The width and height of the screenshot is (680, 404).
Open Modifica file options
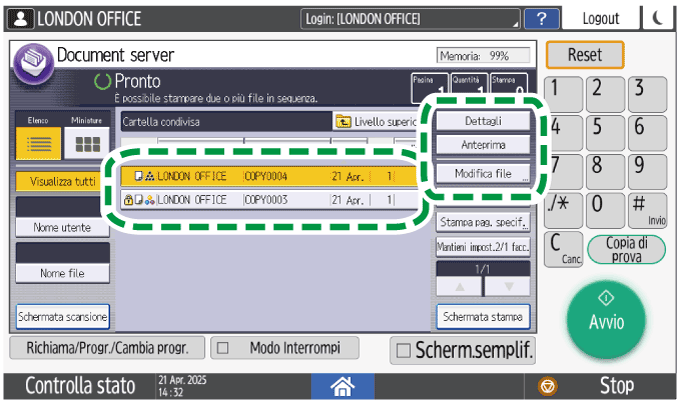coord(483,174)
